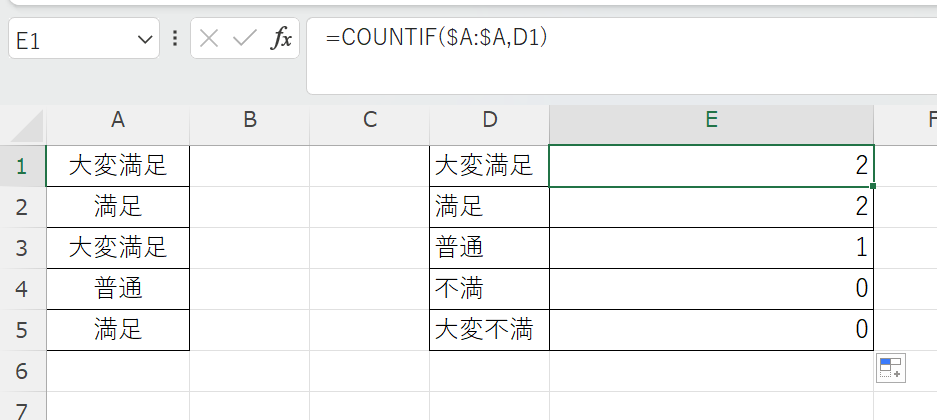The width and height of the screenshot is (937, 420).
Task: Select column C header
Action: [x=370, y=121]
